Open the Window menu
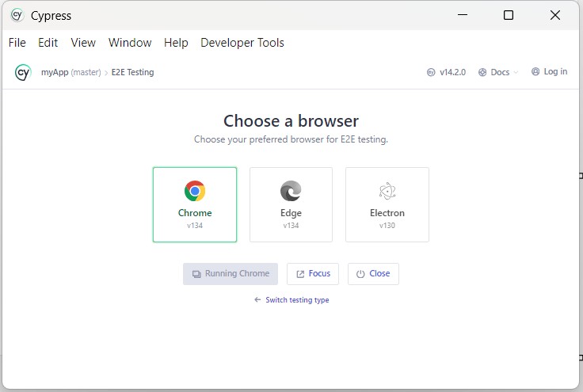Viewport: 583px width, 392px height. (130, 43)
